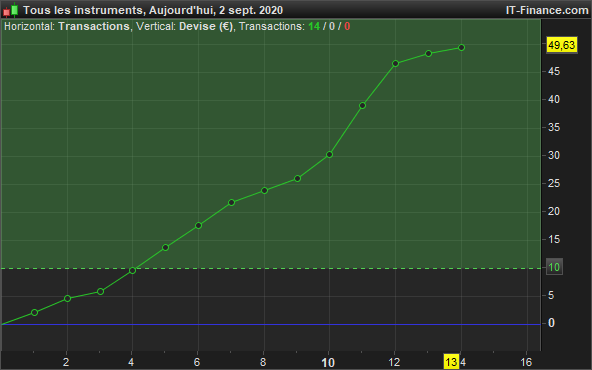592x370 pixels.
Task: Select the data point at transaction 10
Action: click(x=329, y=154)
